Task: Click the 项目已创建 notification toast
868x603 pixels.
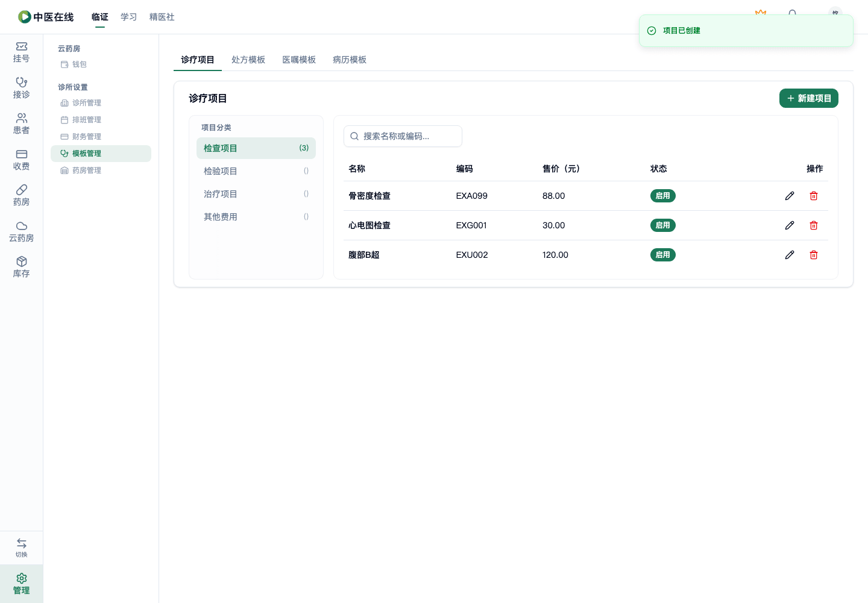Action: [x=746, y=31]
